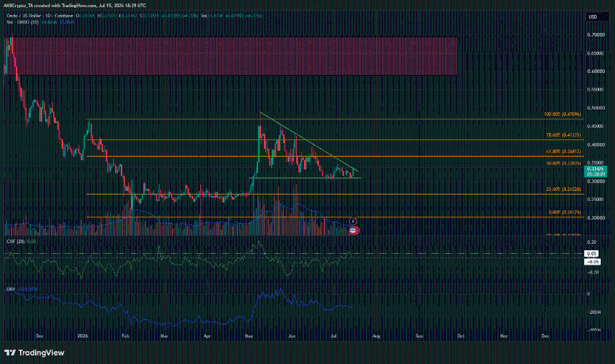Select the Ondo / US Dollar symbol title
This screenshot has width=615, height=364.
point(39,16)
